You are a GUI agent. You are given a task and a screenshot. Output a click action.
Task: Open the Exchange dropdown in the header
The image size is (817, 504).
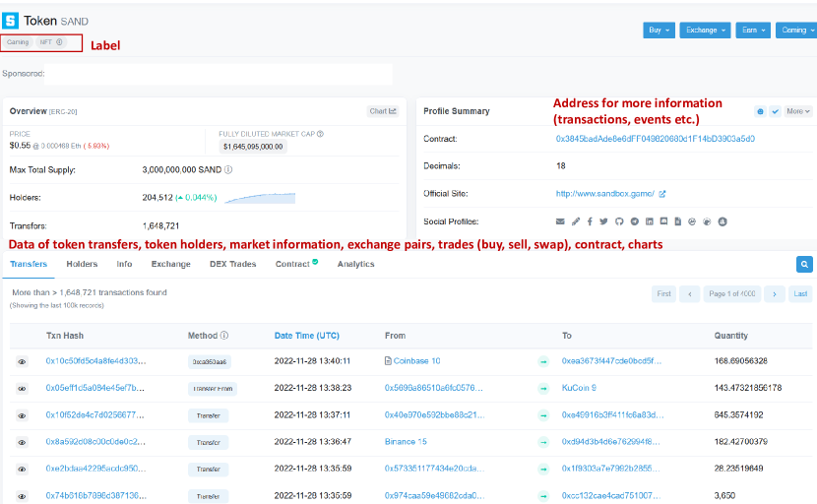pos(705,31)
